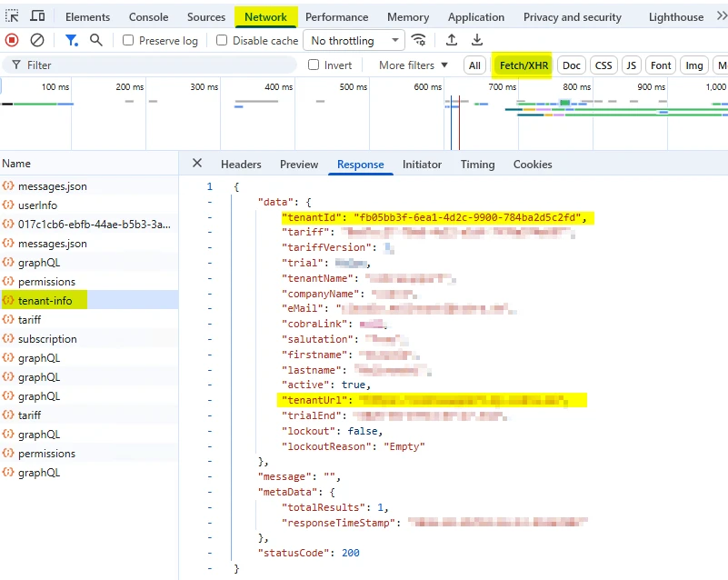Stop recording network log
The image size is (728, 580).
pyautogui.click(x=12, y=40)
